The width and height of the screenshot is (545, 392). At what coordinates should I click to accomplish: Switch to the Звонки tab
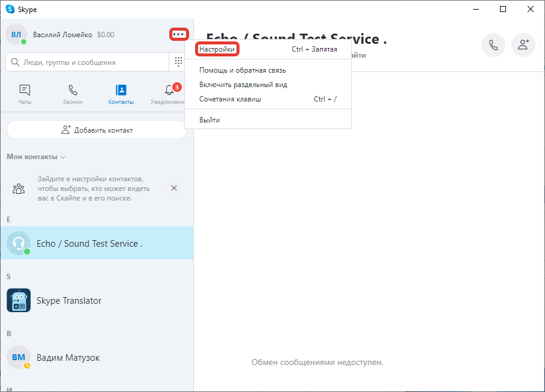point(73,94)
